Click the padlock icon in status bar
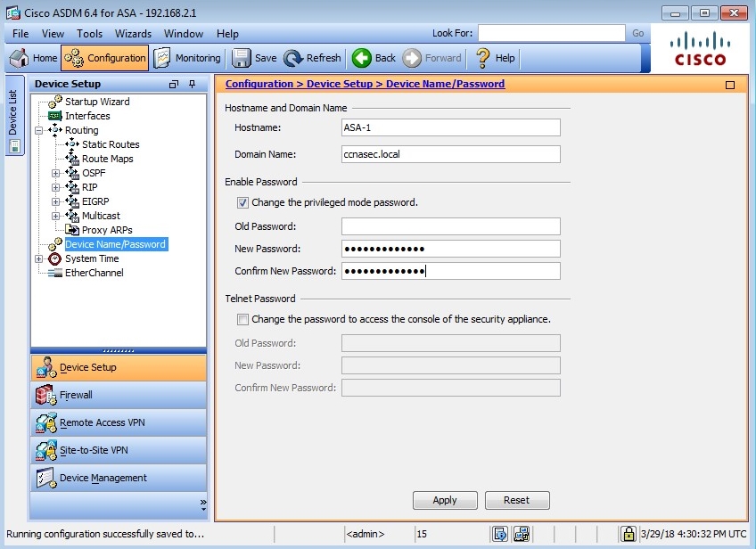Viewport: 756px width, 549px height. coord(629,534)
